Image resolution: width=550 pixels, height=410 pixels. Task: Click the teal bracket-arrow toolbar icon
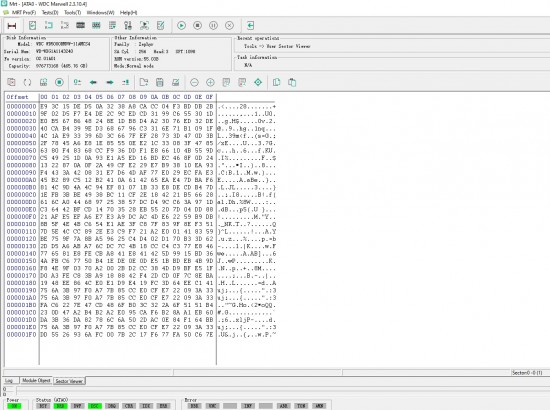coord(49,25)
